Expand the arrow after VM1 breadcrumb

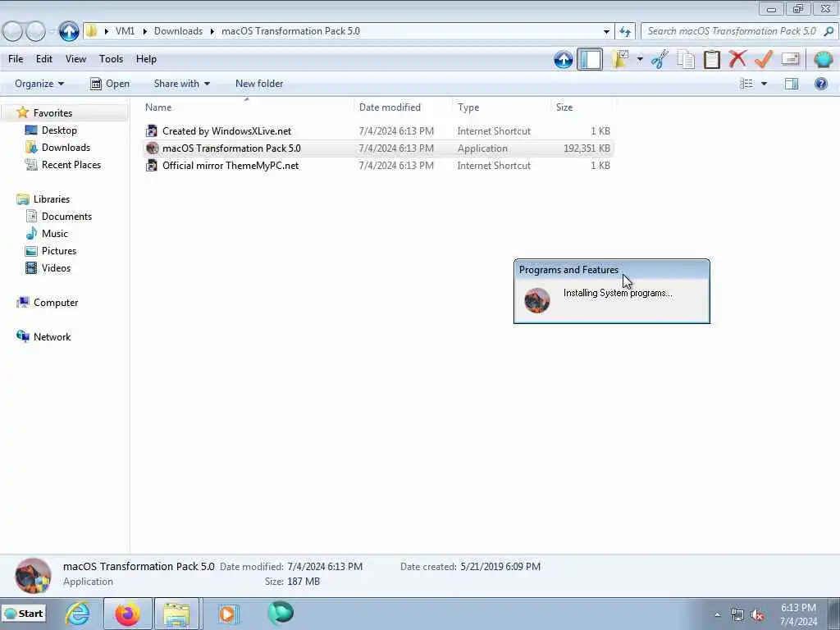pyautogui.click(x=144, y=31)
